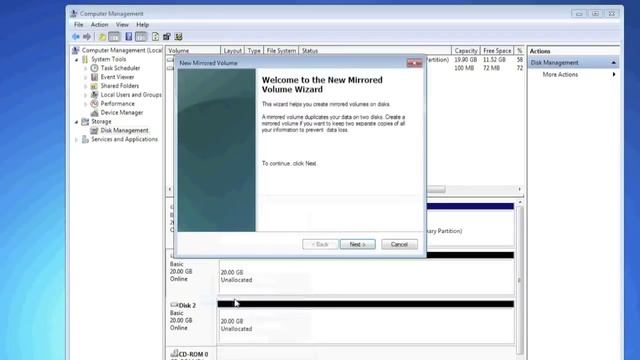Viewport: 640px width, 360px height.
Task: Collapse the System Tools tree node
Action: click(x=76, y=60)
